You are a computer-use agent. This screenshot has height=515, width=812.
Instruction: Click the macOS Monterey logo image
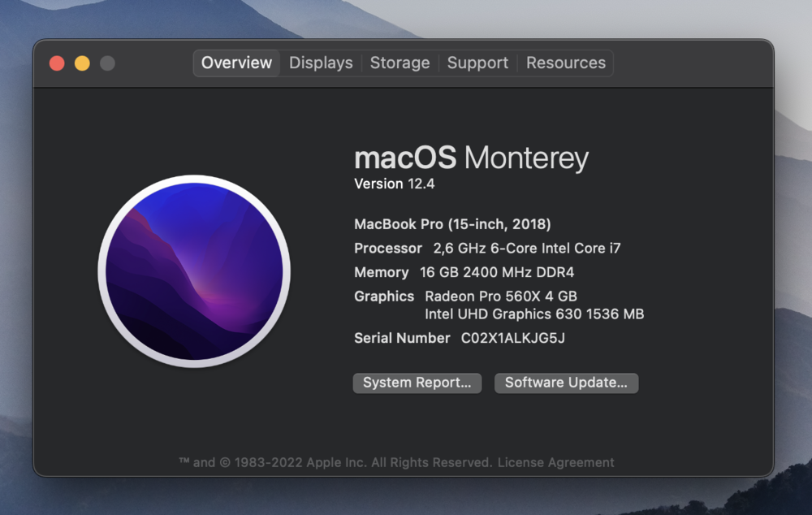(194, 271)
